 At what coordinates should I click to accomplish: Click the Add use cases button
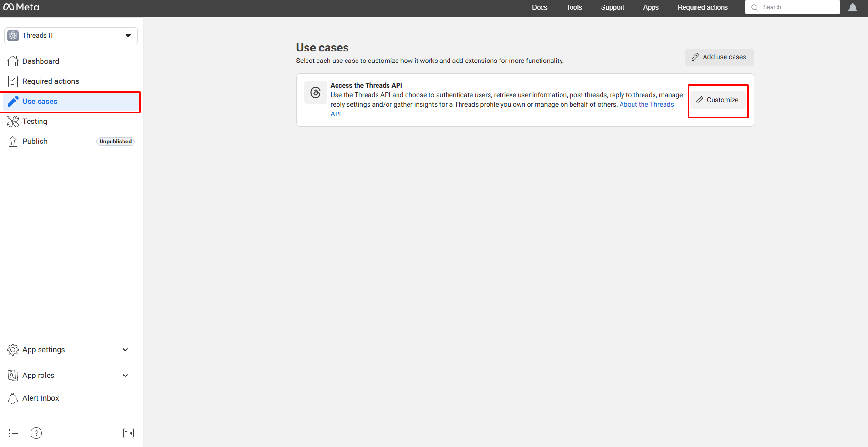719,57
